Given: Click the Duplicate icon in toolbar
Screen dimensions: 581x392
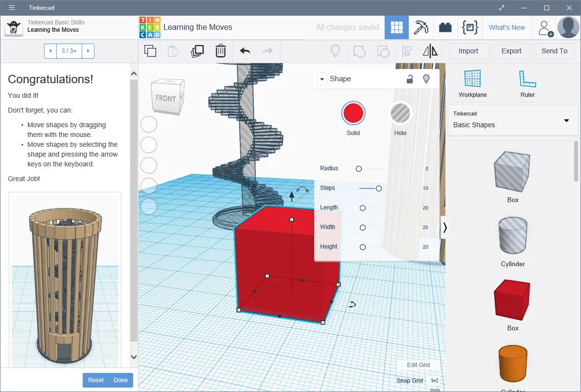Looking at the screenshot, I should coord(197,51).
